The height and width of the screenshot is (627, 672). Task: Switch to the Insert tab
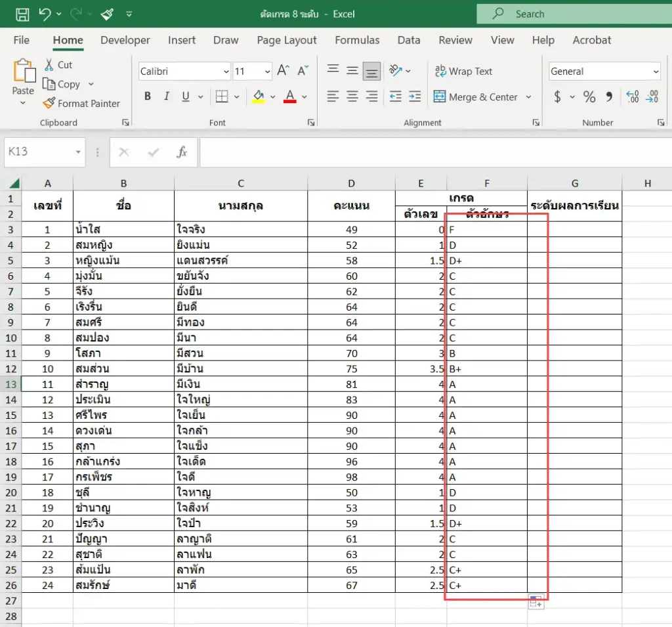[x=182, y=40]
